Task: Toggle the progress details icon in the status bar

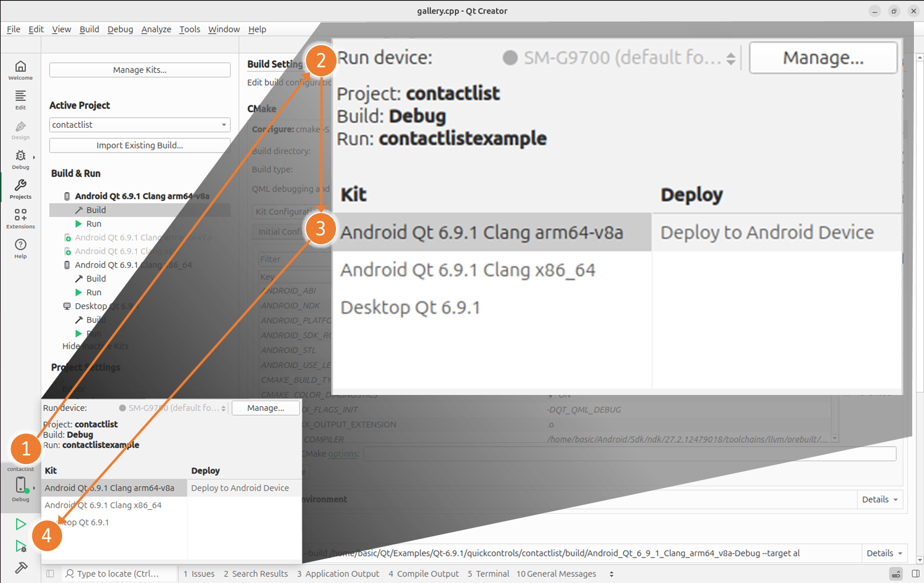Action: click(x=896, y=574)
